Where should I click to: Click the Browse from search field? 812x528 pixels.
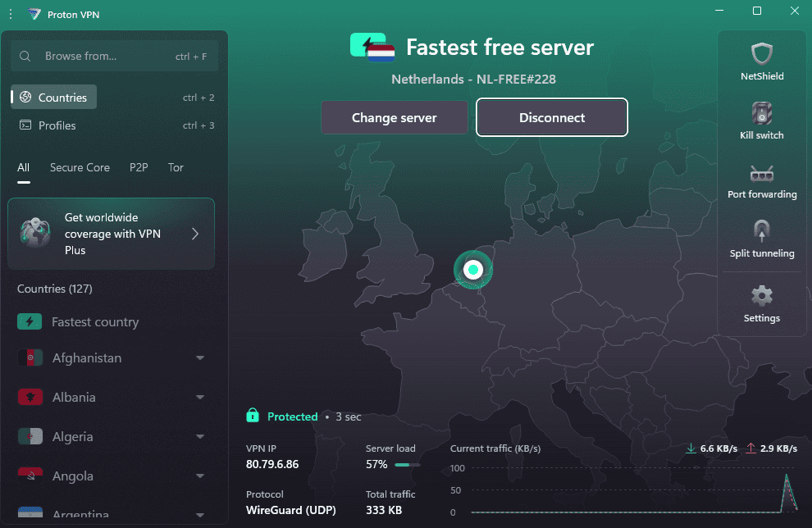tap(107, 57)
